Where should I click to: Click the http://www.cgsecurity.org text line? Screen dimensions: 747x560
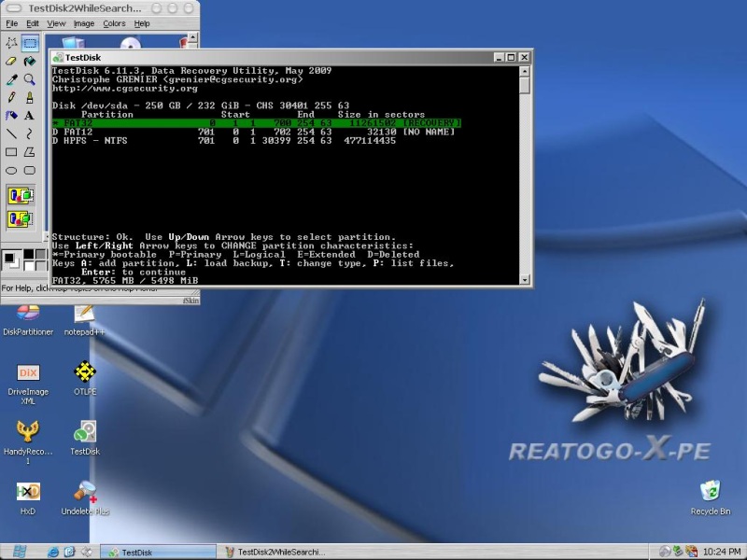pyautogui.click(x=125, y=89)
